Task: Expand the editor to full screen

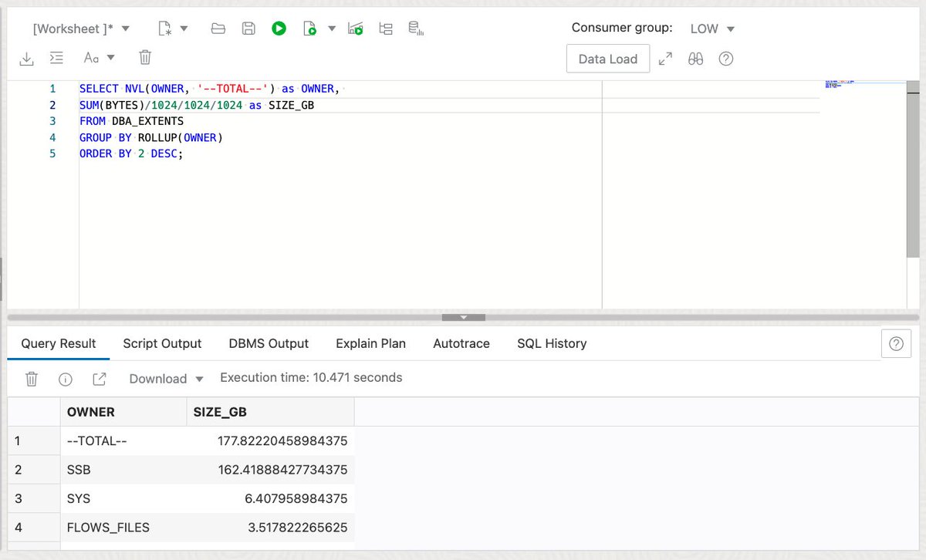Action: point(665,59)
